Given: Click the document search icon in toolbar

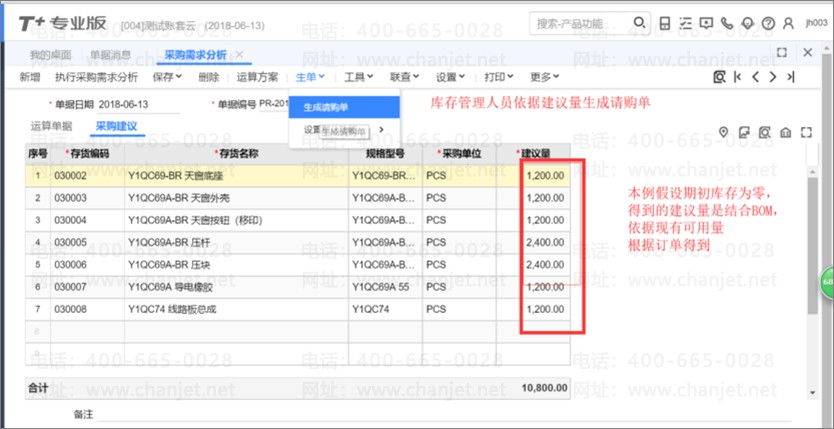Looking at the screenshot, I should 719,77.
